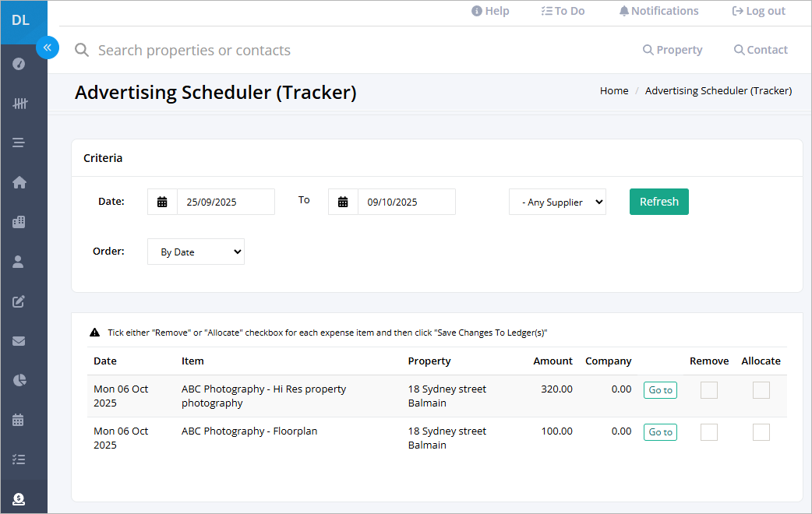Open the Notifications menu
The image size is (812, 514).
point(658,11)
